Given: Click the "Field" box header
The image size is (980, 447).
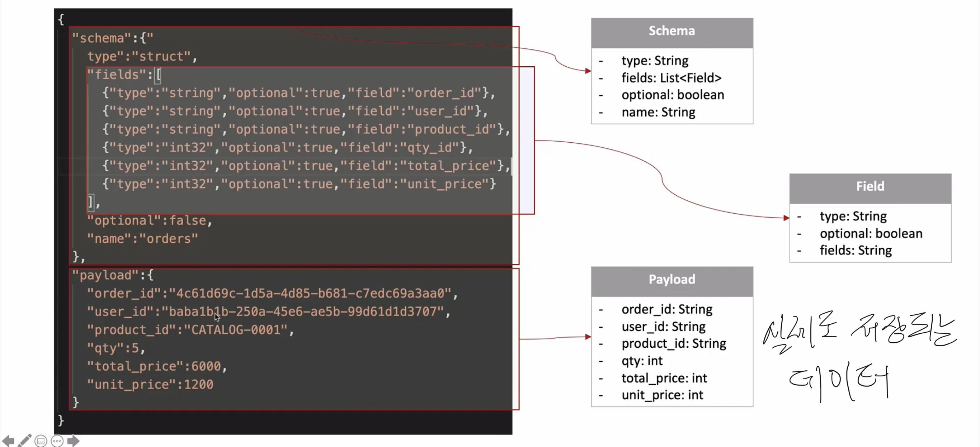Looking at the screenshot, I should (x=870, y=188).
